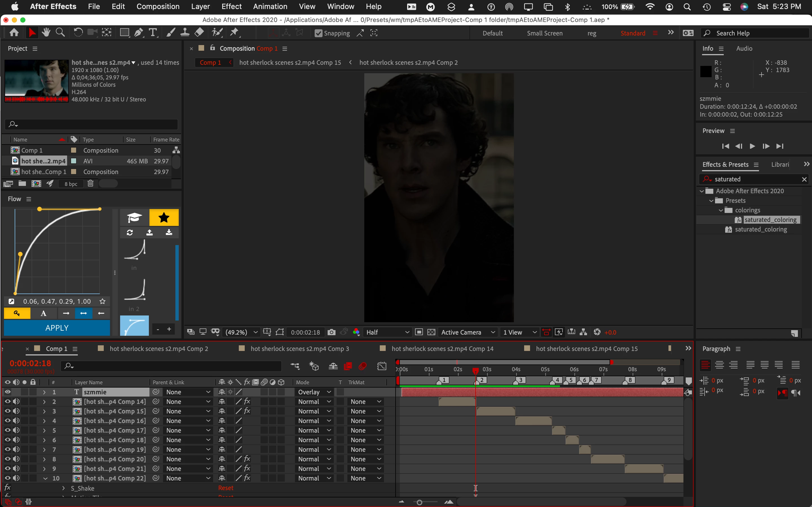Open blending mode dropdown for szmmie layer
This screenshot has width=812, height=507.
click(x=314, y=392)
